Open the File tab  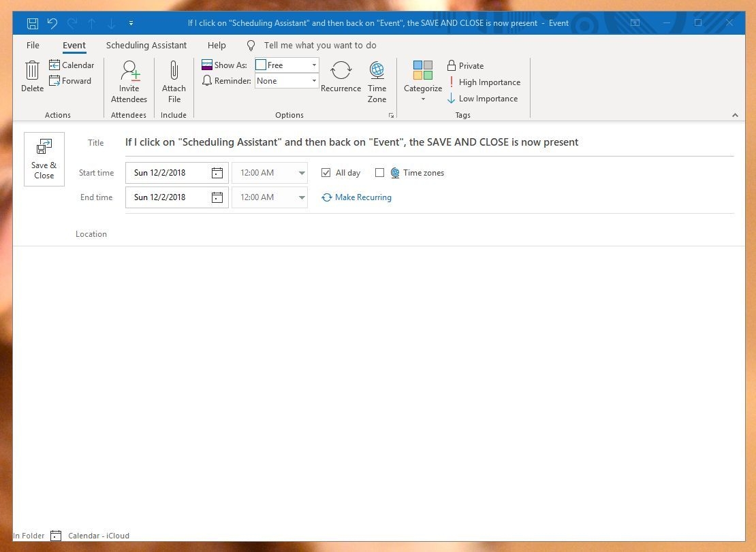tap(33, 46)
